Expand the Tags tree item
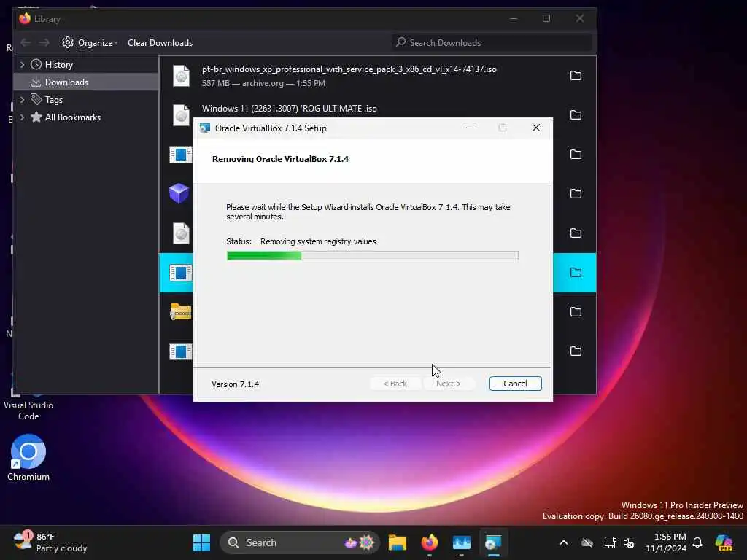Viewport: 747px width, 560px height. 22,99
